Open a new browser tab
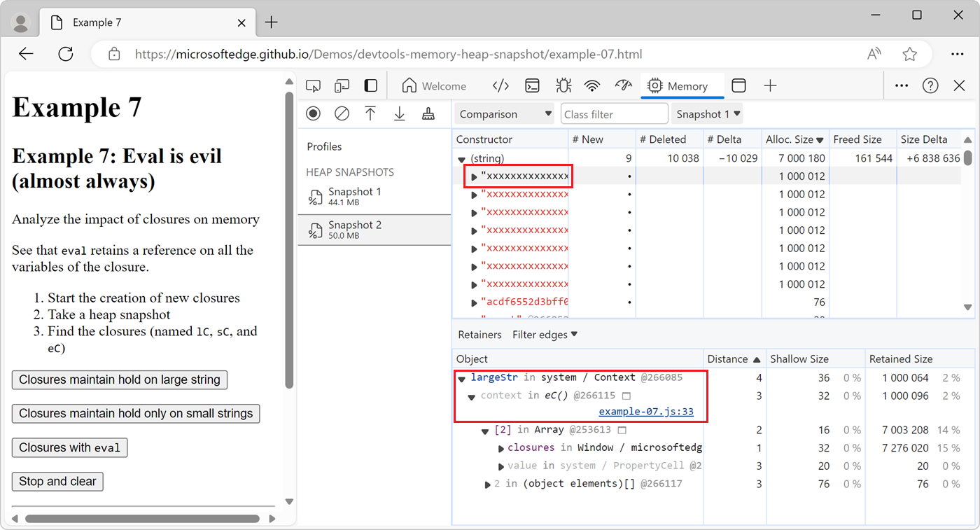This screenshot has height=530, width=980. [x=271, y=22]
